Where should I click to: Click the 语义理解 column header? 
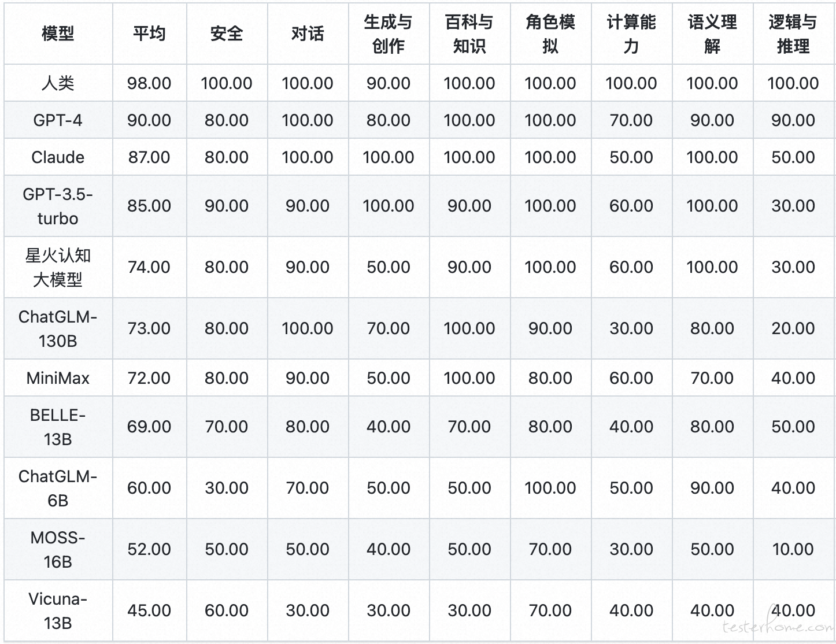point(712,34)
